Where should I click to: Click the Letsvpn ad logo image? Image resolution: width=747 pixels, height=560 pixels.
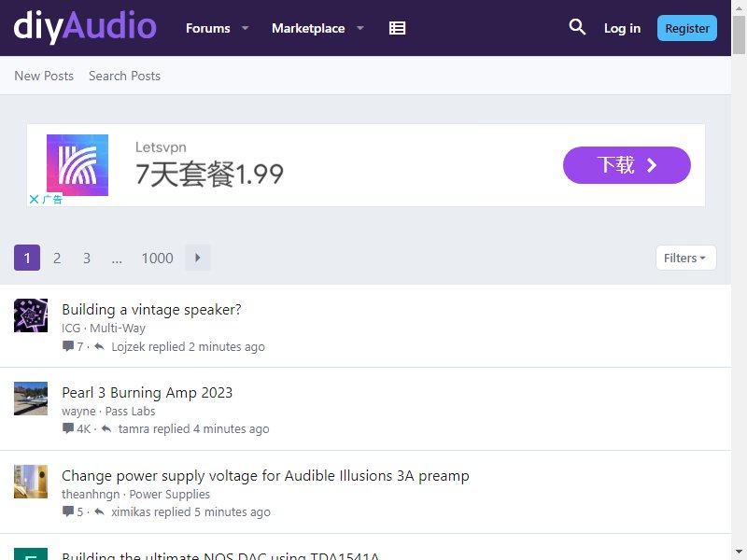click(x=78, y=165)
